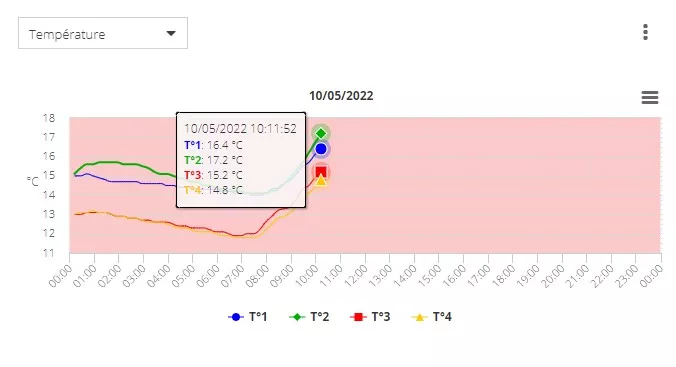Click the tooltip showing 10/05/2022 10:11:52
This screenshot has height=367, width=676.
[241, 160]
